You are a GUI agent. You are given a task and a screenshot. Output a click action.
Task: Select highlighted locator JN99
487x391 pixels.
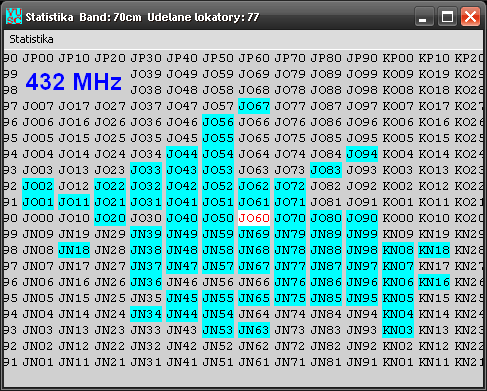[x=362, y=234]
